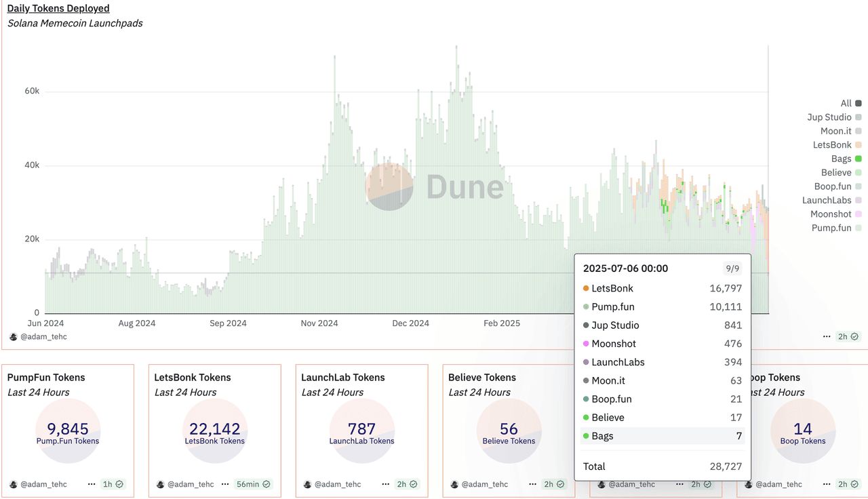Viewport: 868px width, 499px height.
Task: Click the Dune watermark logo in chart
Action: [389, 186]
